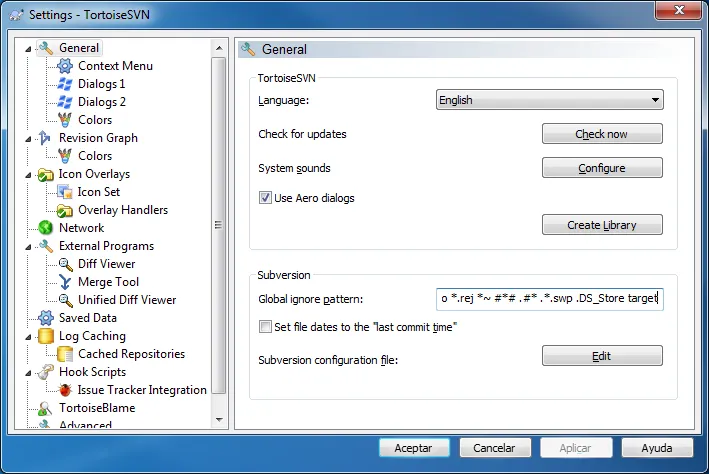Click the Dialogs 2 Windows-flag icon

65,102
